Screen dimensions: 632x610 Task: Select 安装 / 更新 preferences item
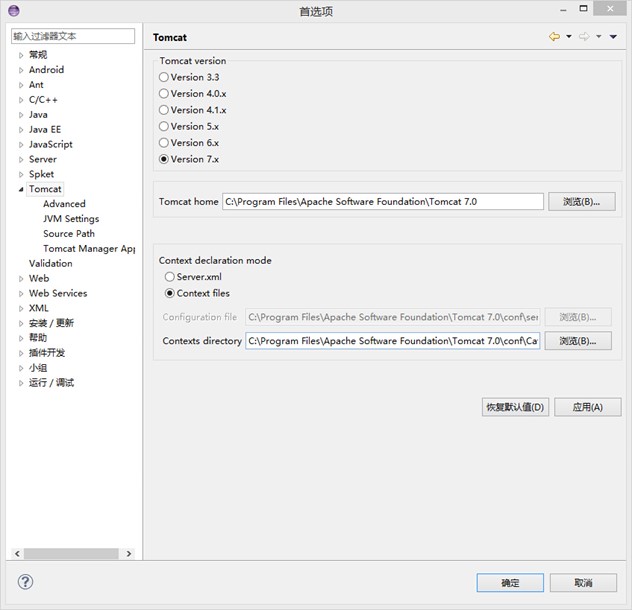point(51,323)
